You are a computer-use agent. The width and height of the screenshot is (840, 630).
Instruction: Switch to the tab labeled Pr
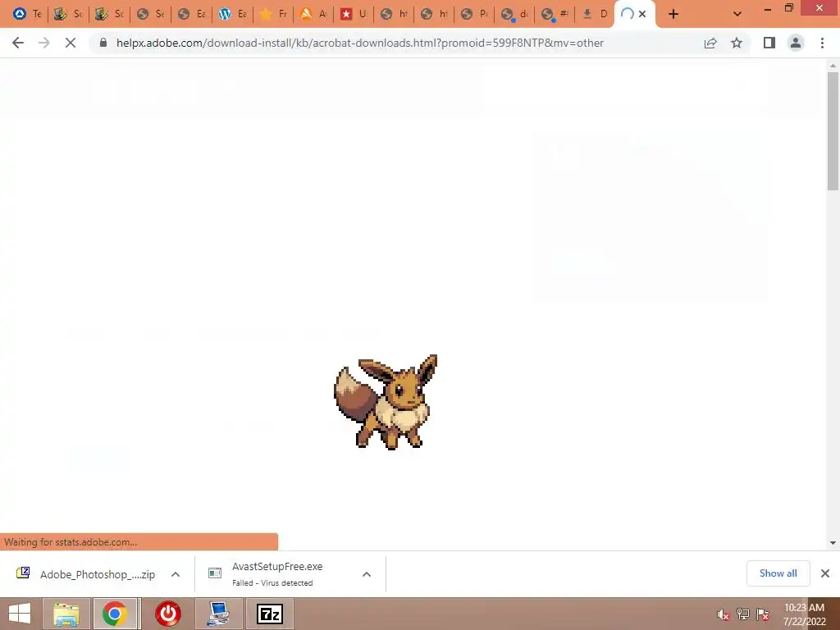coord(475,14)
